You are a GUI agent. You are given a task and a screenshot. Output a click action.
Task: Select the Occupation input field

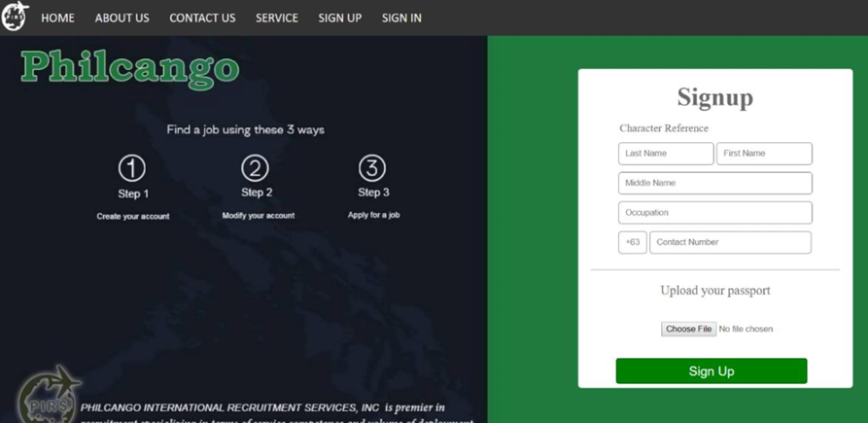point(715,213)
